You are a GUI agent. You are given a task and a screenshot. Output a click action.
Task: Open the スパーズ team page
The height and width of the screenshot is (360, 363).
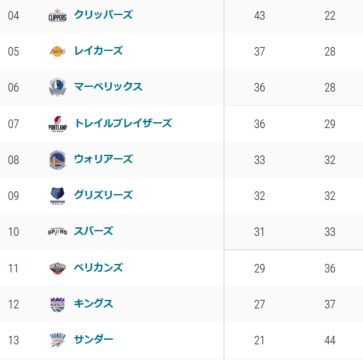pyautogui.click(x=94, y=231)
